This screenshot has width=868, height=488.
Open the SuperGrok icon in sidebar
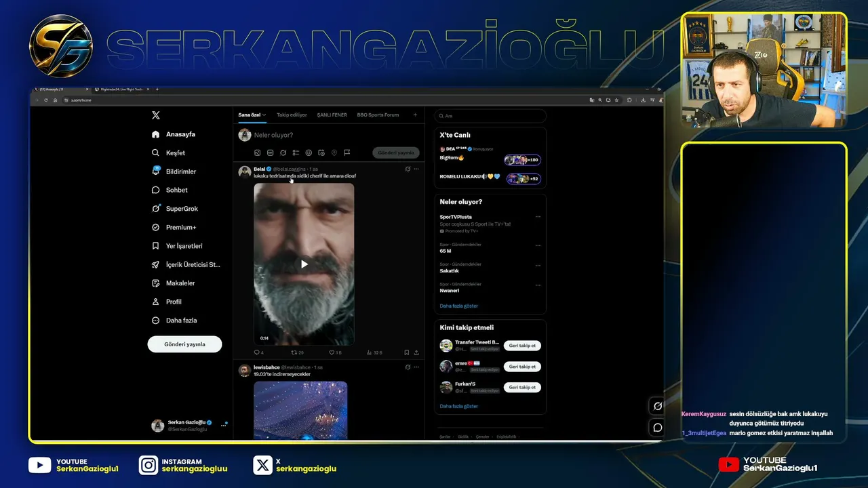coord(156,209)
